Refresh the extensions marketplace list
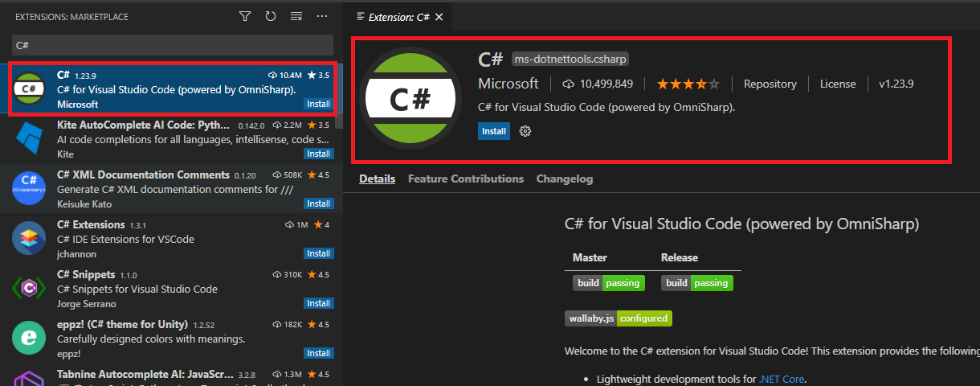 click(271, 16)
